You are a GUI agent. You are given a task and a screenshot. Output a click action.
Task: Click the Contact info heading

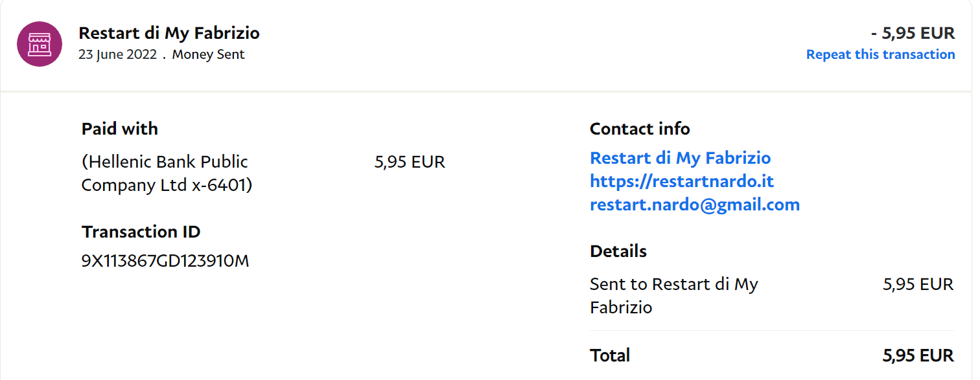click(x=639, y=129)
